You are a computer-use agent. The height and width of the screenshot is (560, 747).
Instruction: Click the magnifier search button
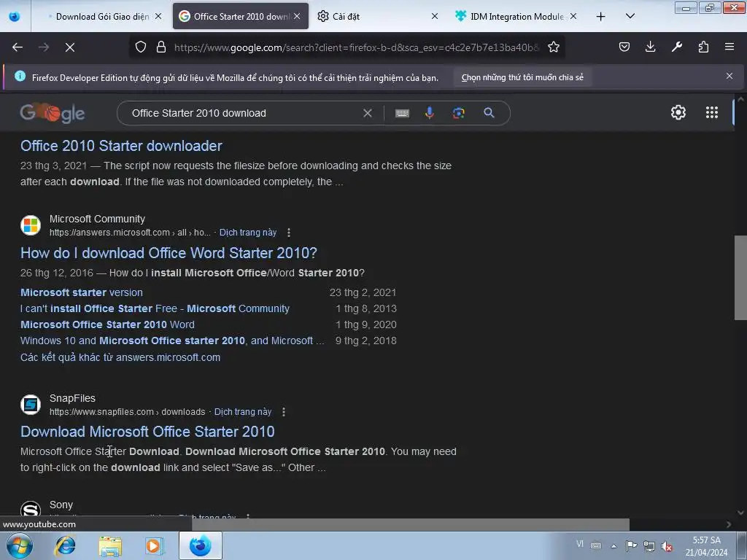point(489,113)
